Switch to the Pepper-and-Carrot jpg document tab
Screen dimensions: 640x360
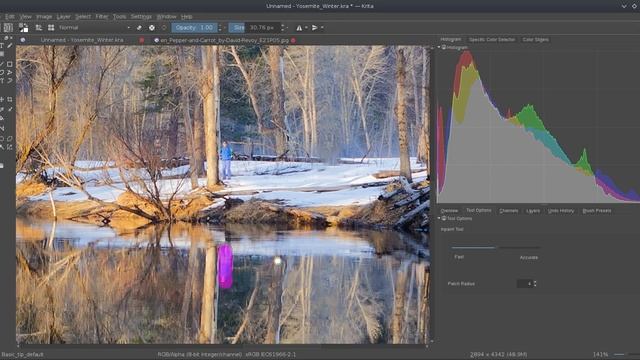point(224,40)
